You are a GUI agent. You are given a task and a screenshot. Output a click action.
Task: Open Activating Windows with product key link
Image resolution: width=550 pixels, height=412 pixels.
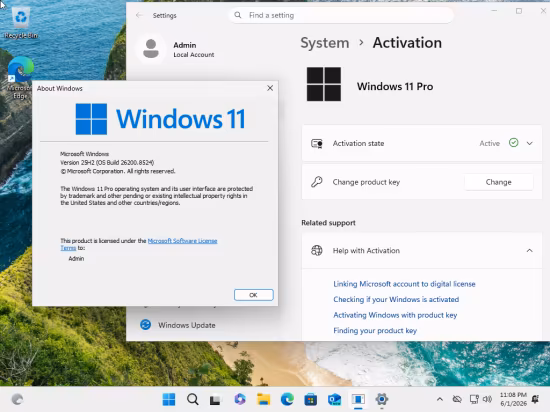[x=395, y=315]
